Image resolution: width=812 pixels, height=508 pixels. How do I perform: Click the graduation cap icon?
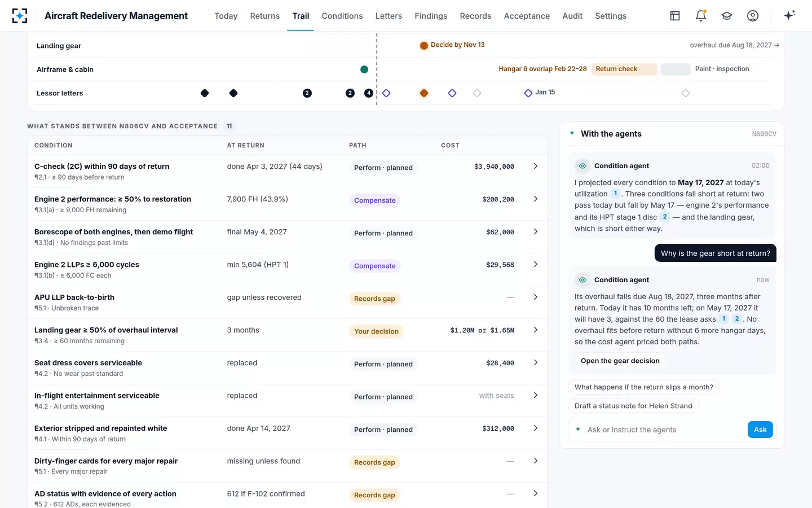coord(727,16)
